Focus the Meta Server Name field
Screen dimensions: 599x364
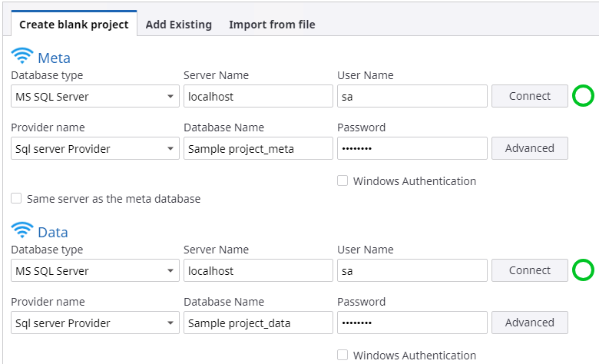click(258, 96)
